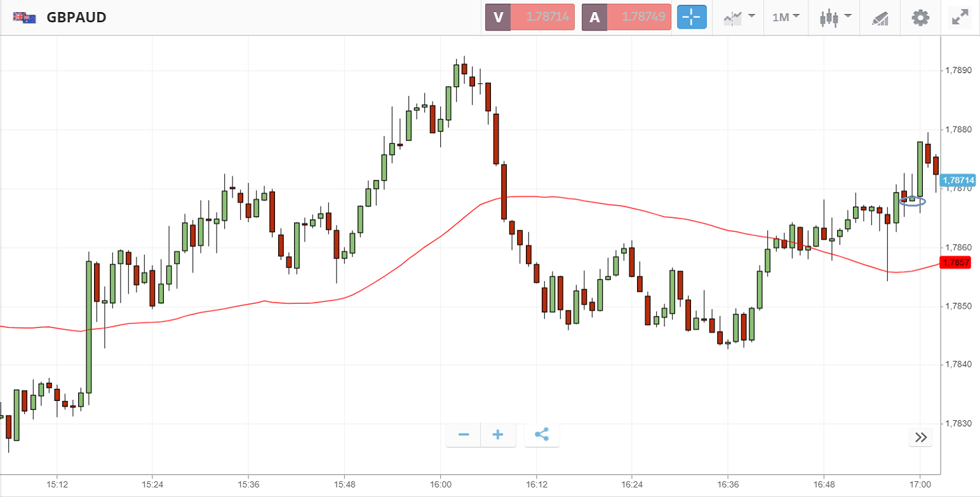Share the chart
The width and height of the screenshot is (980, 497).
pos(542,435)
